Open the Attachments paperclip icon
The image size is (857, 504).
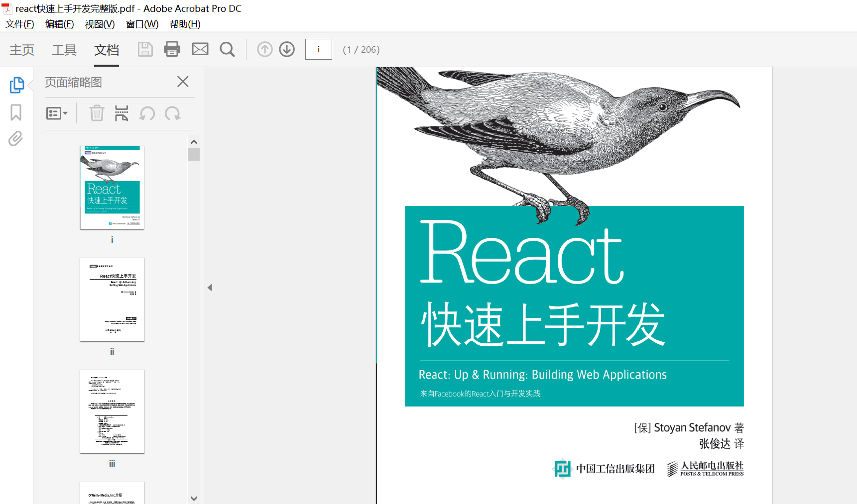16,139
